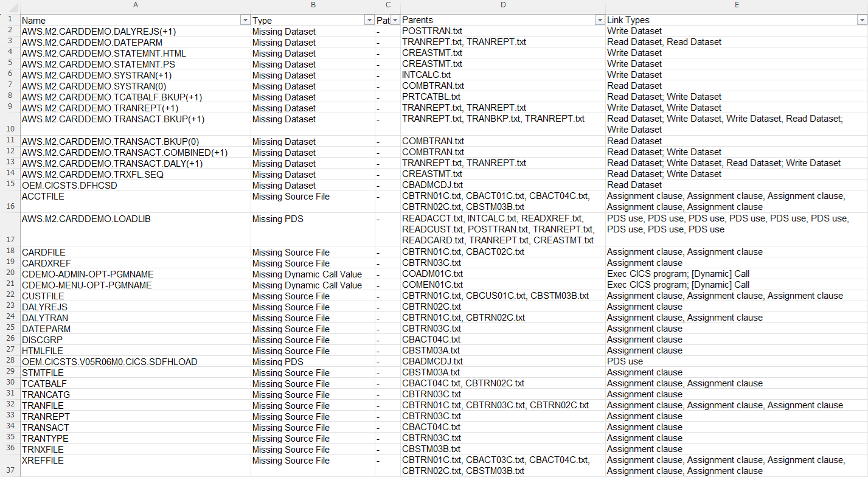This screenshot has height=477, width=868.
Task: Click the COADM01C.txt parents cell
Action: click(x=503, y=274)
